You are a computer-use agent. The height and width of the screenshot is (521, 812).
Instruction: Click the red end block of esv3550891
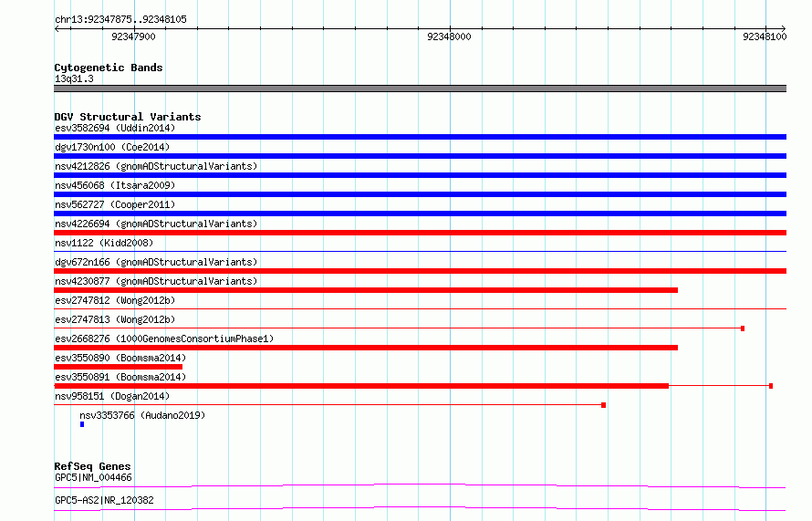click(771, 386)
